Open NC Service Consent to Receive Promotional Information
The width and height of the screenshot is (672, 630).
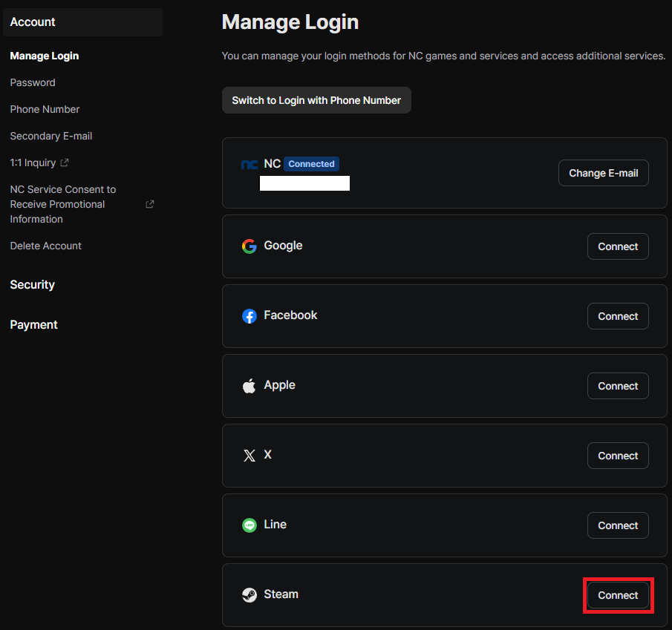tap(63, 204)
